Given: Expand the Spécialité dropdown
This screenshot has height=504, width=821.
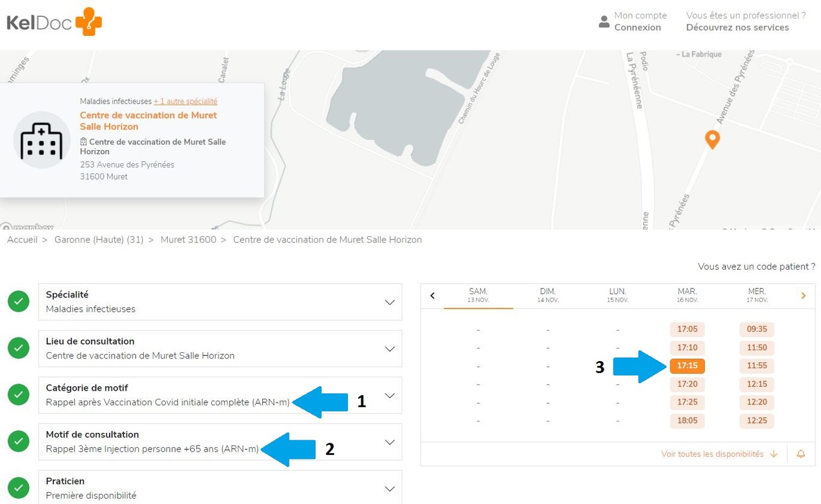Looking at the screenshot, I should pos(390,302).
